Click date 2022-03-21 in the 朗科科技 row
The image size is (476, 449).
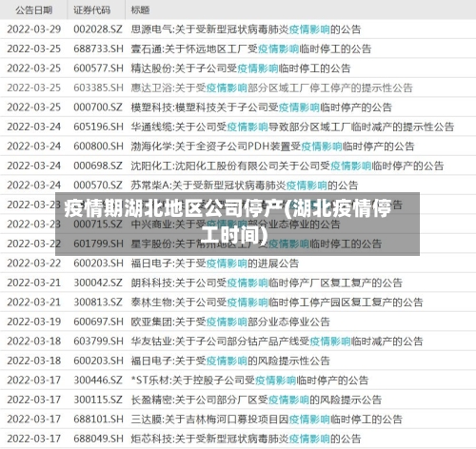34,283
